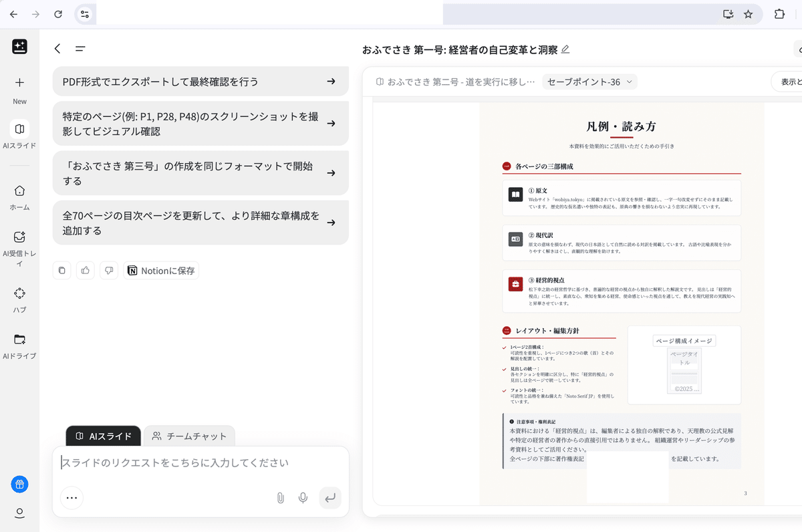Click the 各ページの三部構成 heading
802x532 pixels.
pos(544,166)
